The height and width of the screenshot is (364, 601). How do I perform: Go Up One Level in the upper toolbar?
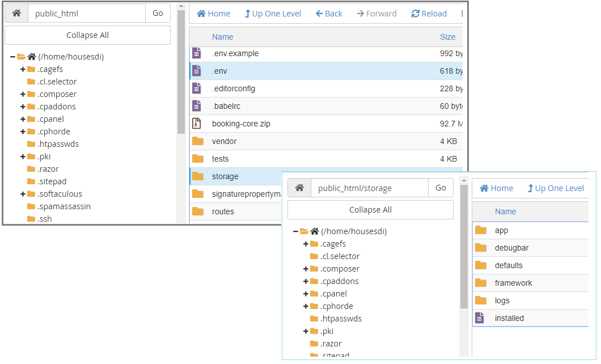273,14
